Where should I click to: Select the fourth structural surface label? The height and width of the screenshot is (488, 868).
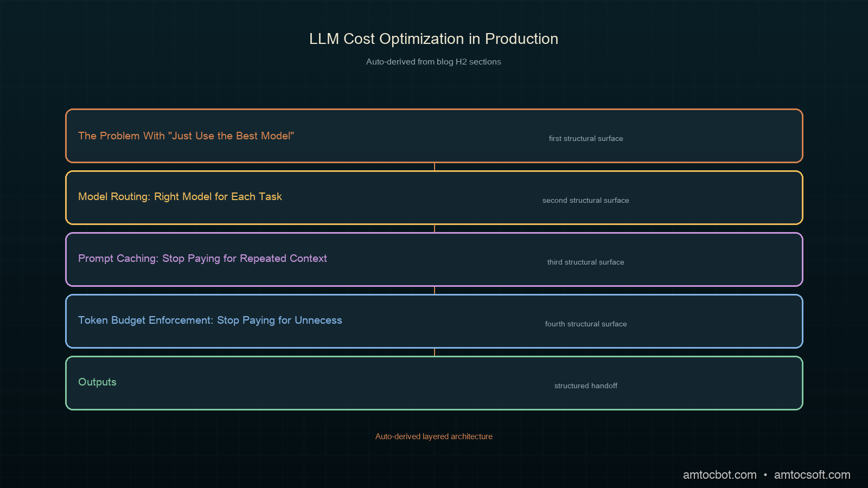pos(586,324)
